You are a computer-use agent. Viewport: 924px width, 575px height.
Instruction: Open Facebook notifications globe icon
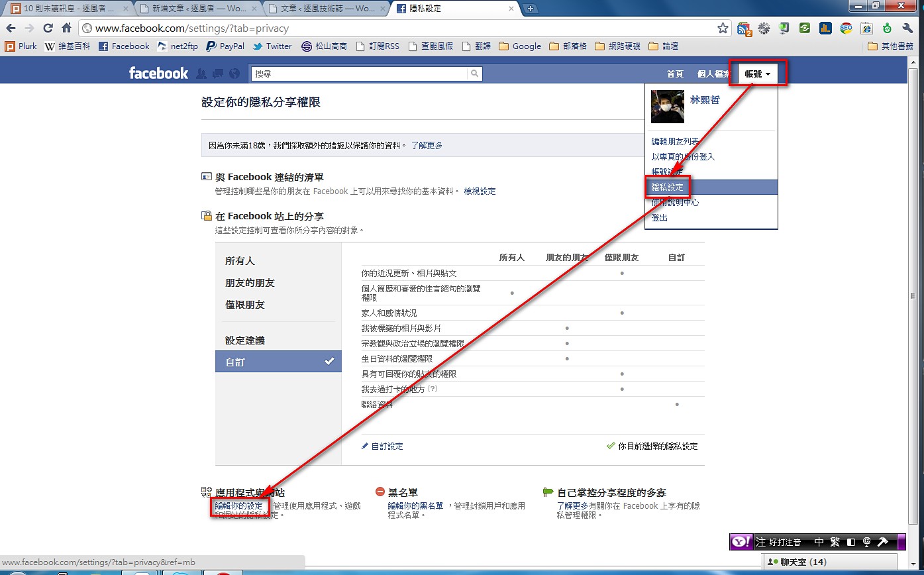coord(234,74)
